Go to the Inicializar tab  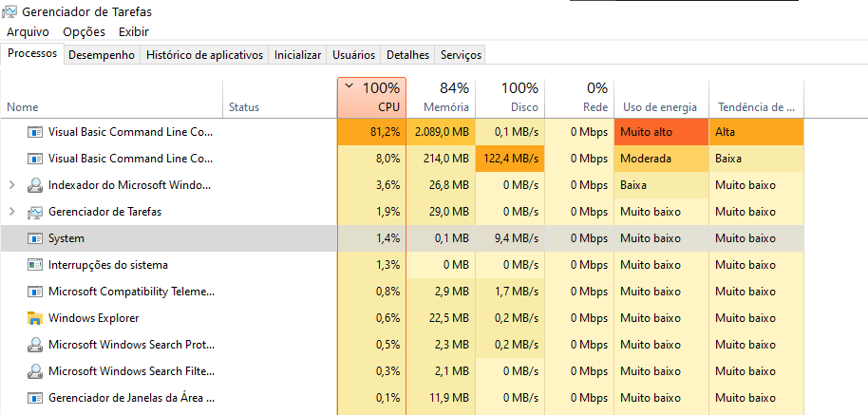[x=298, y=55]
